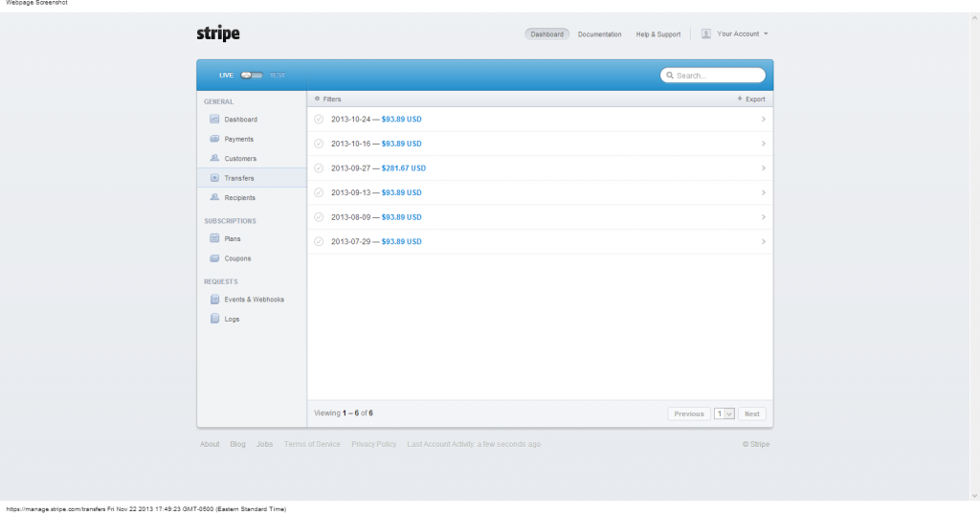Click the Export plus icon
The image size is (980, 513).
pyautogui.click(x=740, y=99)
